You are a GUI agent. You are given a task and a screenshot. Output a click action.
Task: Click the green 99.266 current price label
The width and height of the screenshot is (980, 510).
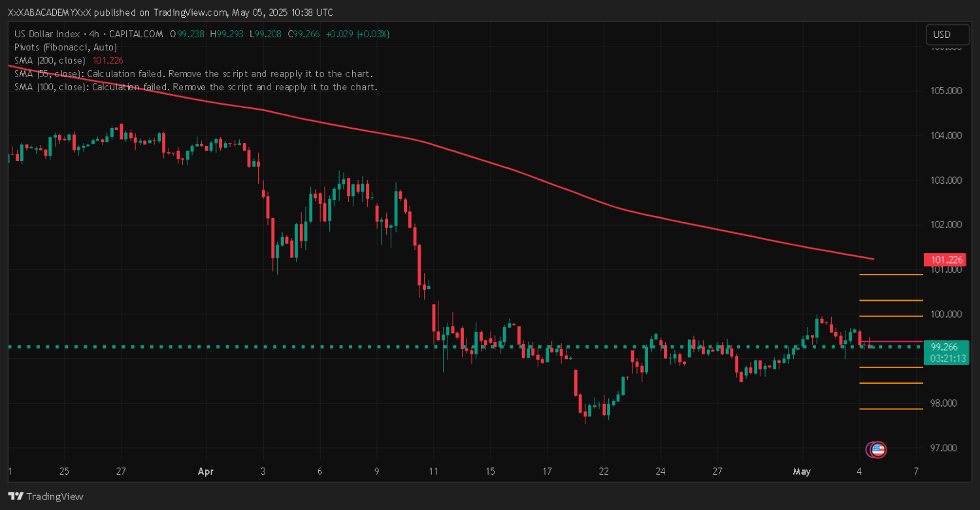pos(944,347)
